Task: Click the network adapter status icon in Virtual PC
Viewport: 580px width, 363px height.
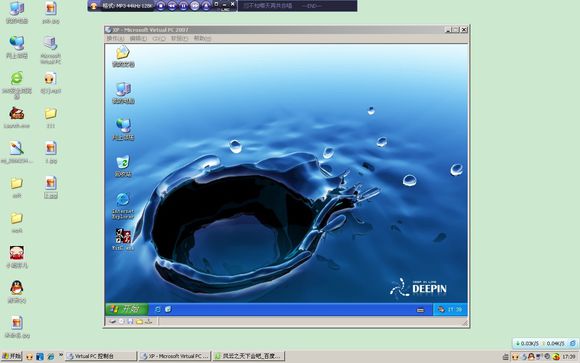Action: pos(149,322)
